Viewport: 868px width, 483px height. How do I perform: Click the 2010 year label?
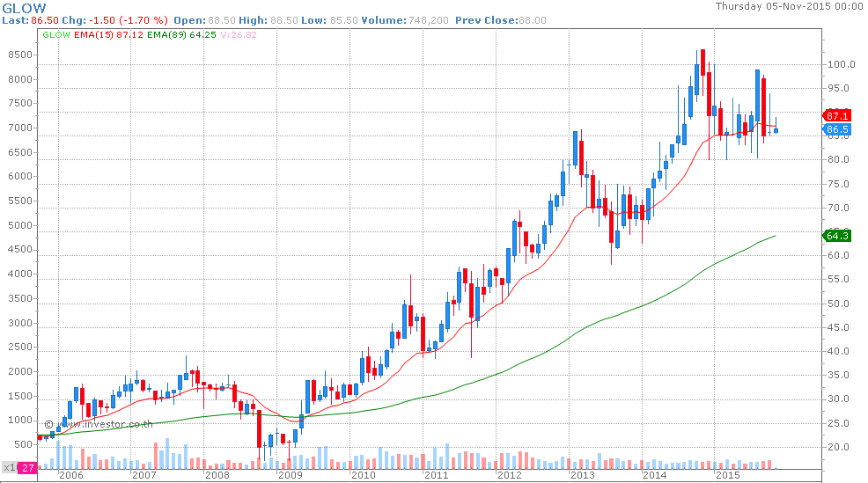[x=364, y=475]
